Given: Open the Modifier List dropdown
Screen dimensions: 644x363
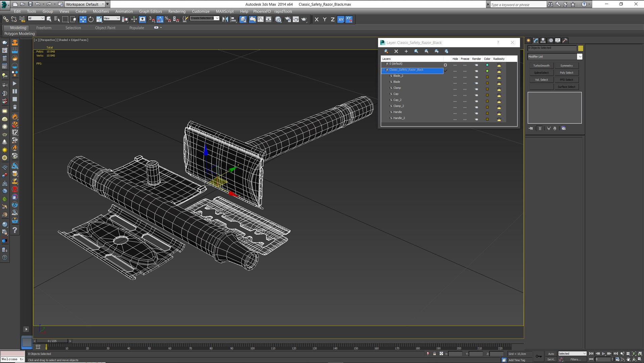Looking at the screenshot, I should pyautogui.click(x=579, y=57).
